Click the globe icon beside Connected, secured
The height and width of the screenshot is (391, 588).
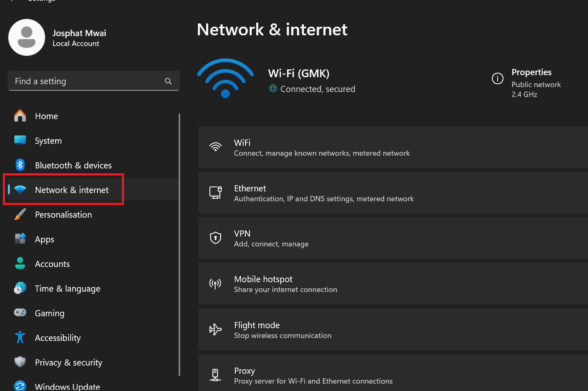coord(273,88)
